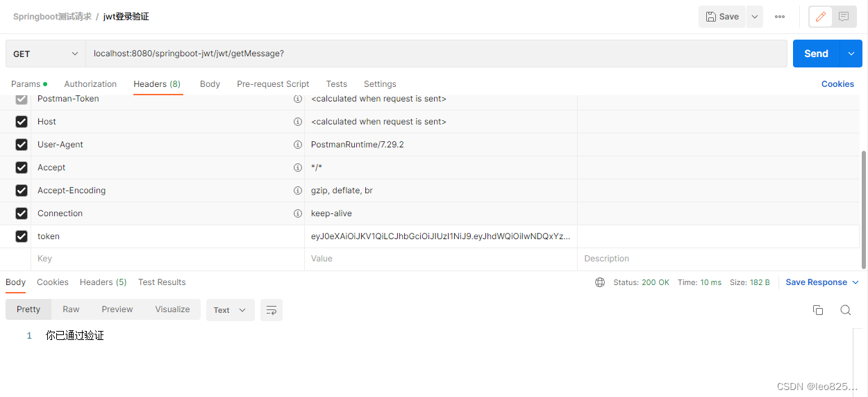868x397 pixels.
Task: Click the globe network icon near Status
Action: tap(600, 282)
